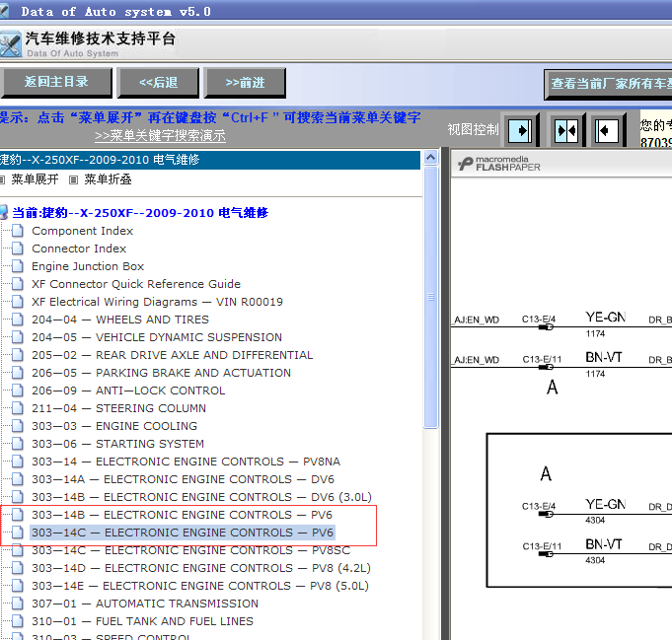Click the >>前进 forward button

coord(245,82)
